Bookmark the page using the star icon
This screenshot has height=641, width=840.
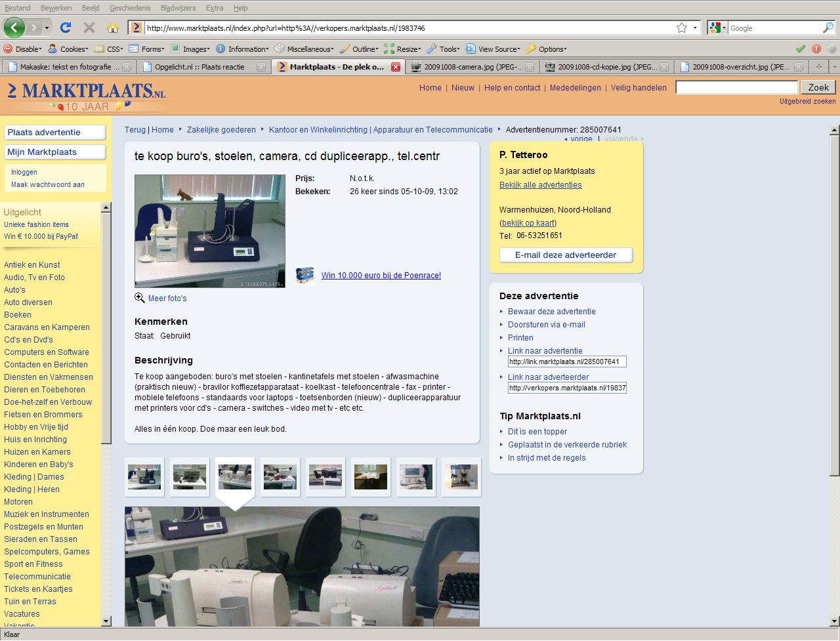pos(682,28)
